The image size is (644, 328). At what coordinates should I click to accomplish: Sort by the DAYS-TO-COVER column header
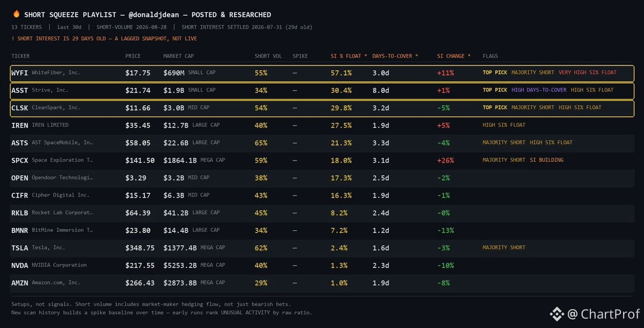[395, 56]
